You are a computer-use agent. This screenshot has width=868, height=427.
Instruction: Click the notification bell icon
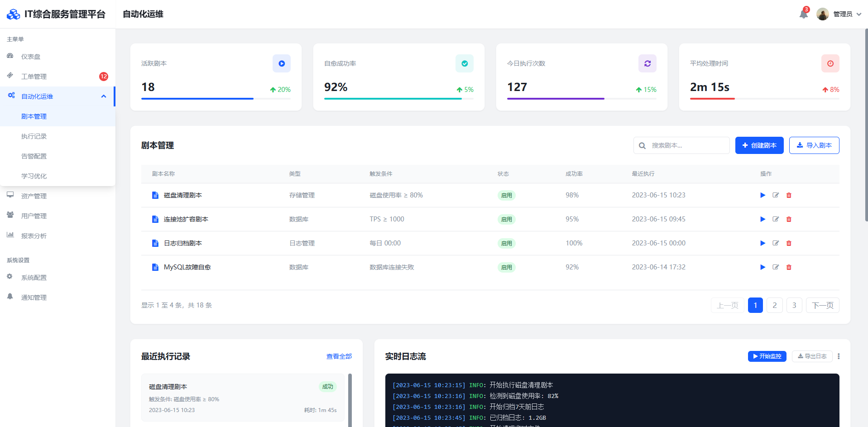click(x=803, y=14)
